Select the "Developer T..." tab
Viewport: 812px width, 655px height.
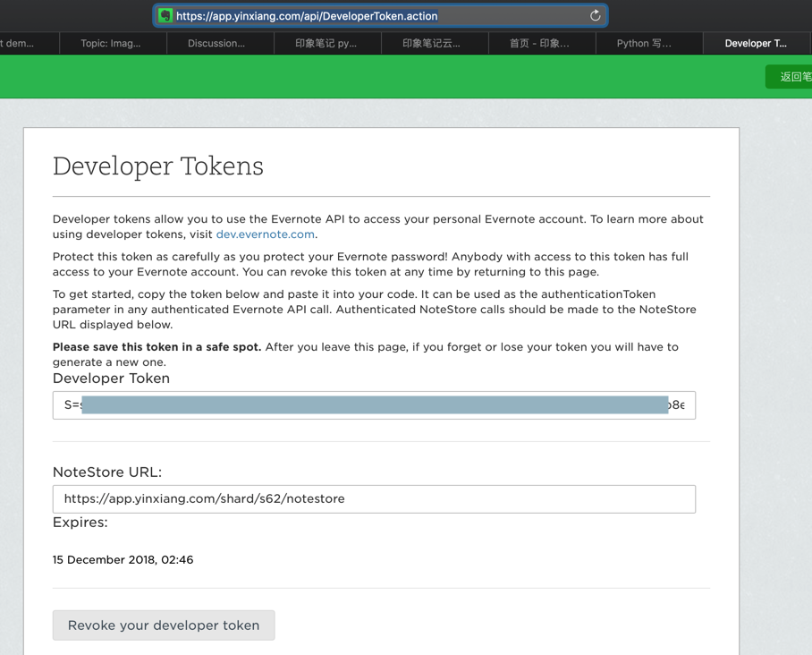click(756, 43)
